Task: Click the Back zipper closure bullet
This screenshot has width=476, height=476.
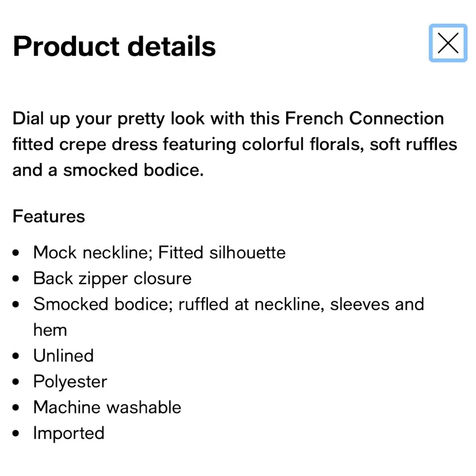Action: 112,278
